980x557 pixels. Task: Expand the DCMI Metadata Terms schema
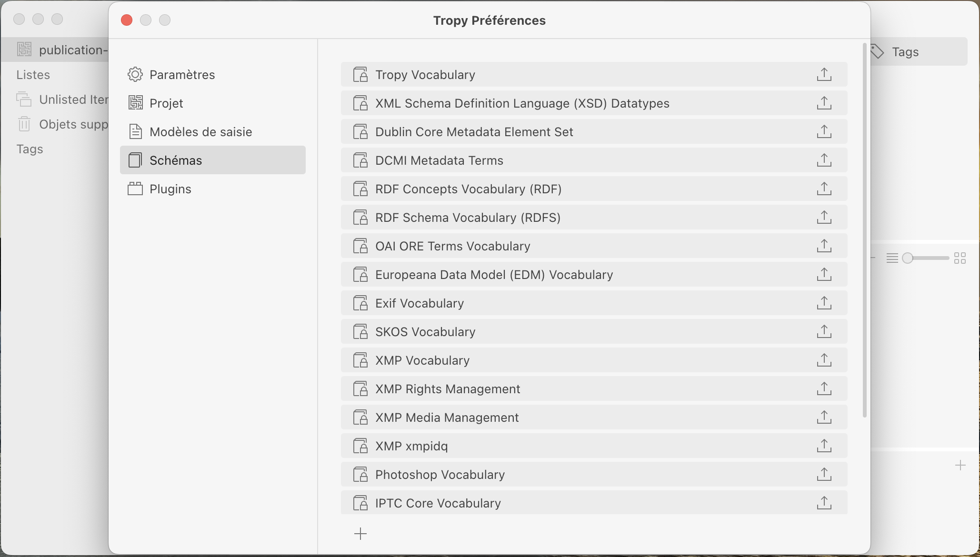(439, 160)
